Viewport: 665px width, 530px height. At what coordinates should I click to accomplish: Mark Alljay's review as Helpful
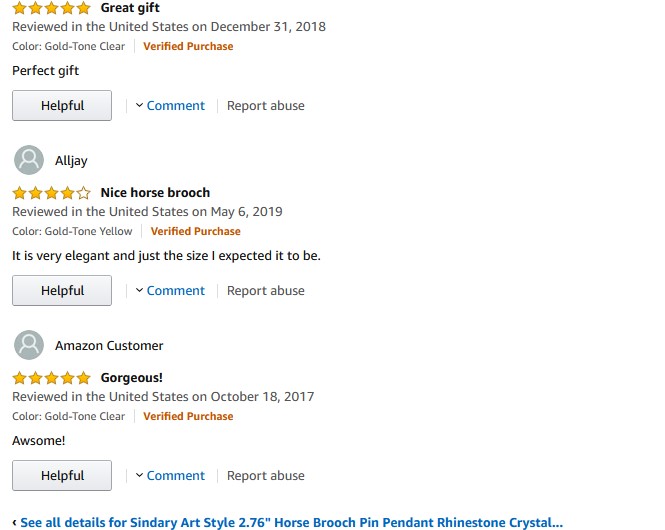(62, 291)
